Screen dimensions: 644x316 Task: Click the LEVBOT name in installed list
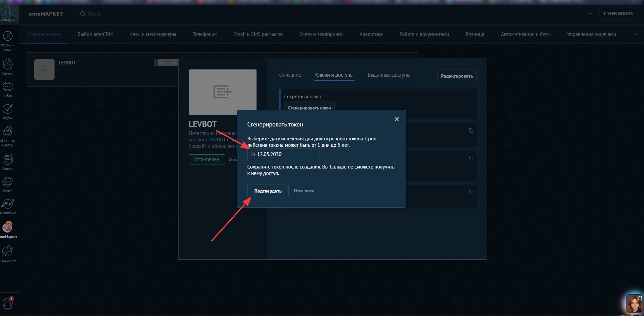67,63
